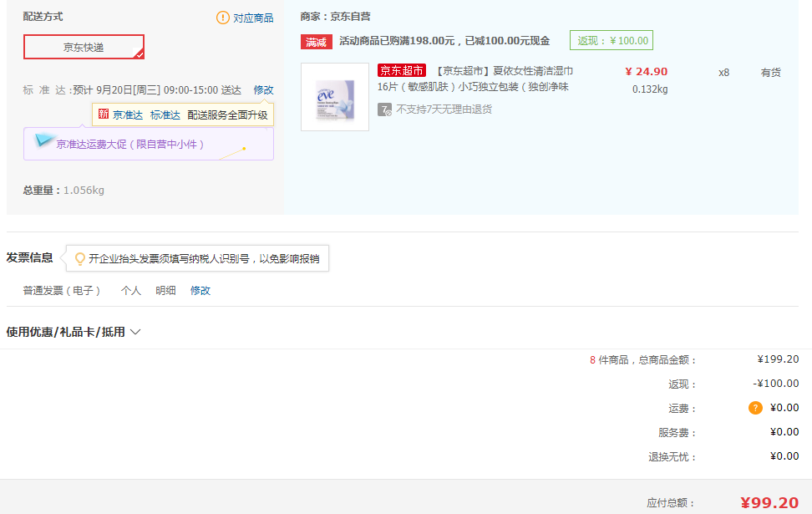Select the 京东快递 delivery option
Screen dimensions: 812x514
pos(84,47)
